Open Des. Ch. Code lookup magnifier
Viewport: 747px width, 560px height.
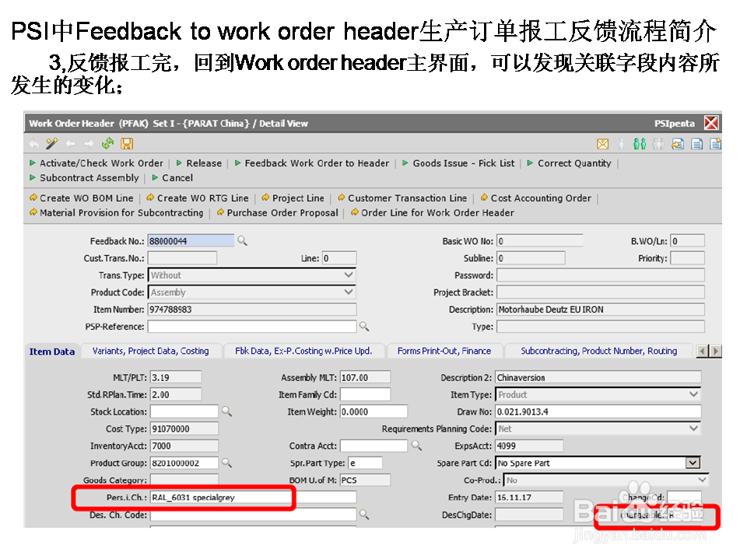[364, 514]
